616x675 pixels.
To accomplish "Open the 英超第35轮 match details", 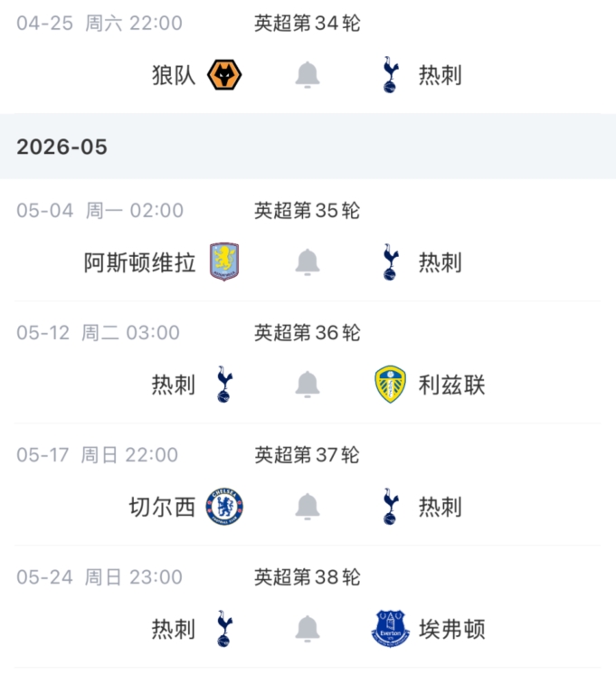I will coord(307,211).
